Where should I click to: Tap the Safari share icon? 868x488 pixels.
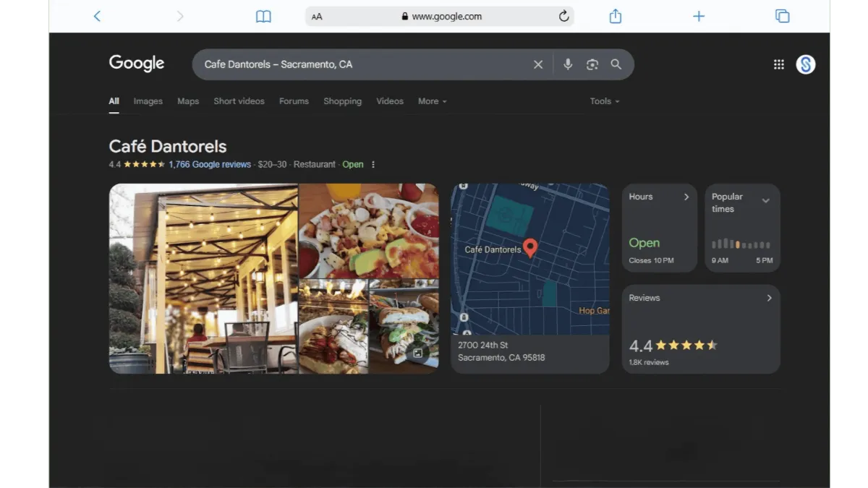coord(616,16)
